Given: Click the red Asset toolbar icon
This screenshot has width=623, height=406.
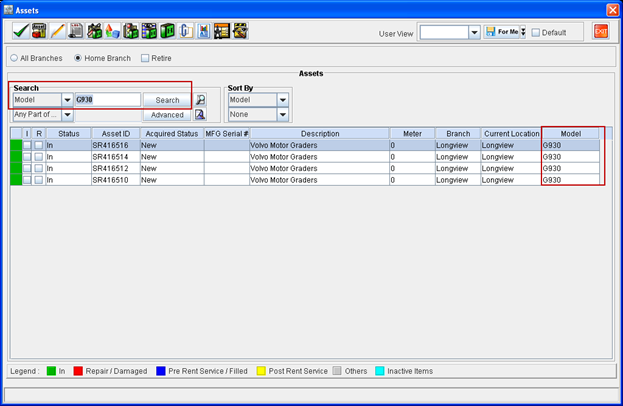Looking at the screenshot, I should [39, 31].
